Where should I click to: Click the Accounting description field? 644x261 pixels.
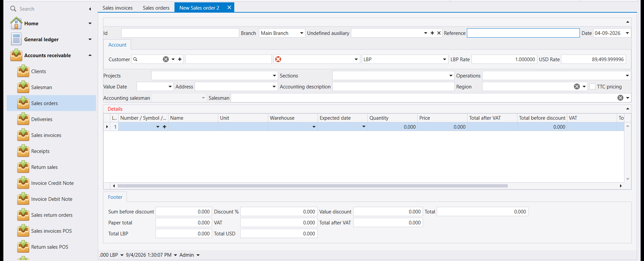point(393,86)
